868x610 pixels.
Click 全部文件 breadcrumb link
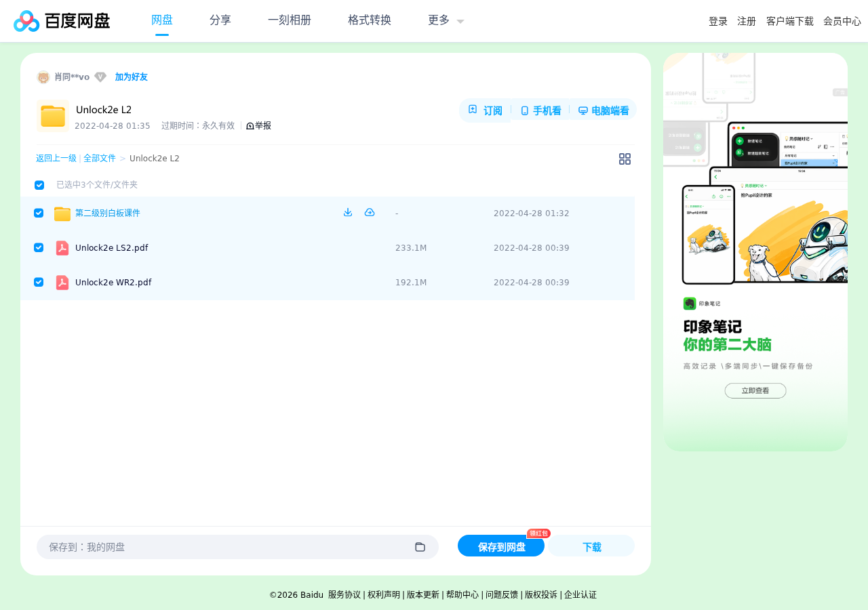[x=100, y=159]
